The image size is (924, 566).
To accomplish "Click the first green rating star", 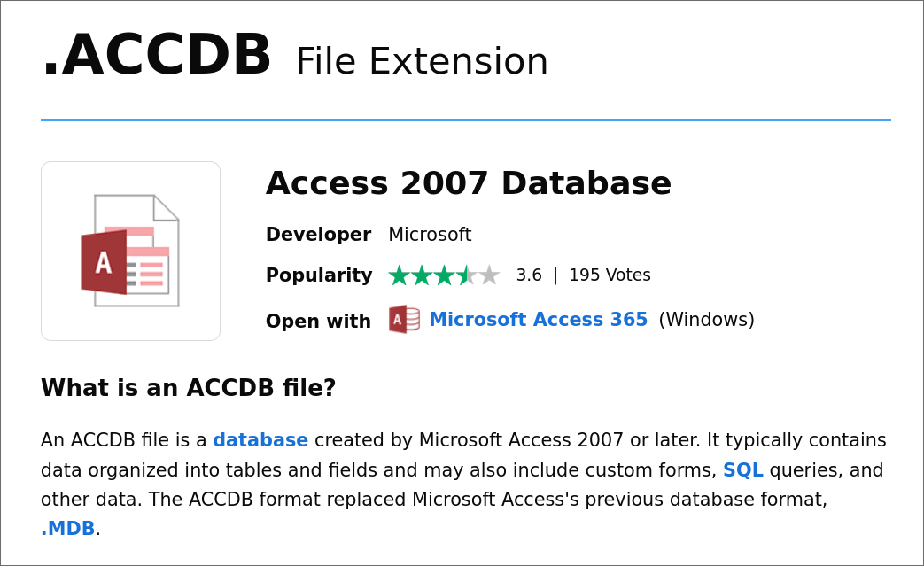I will point(399,275).
